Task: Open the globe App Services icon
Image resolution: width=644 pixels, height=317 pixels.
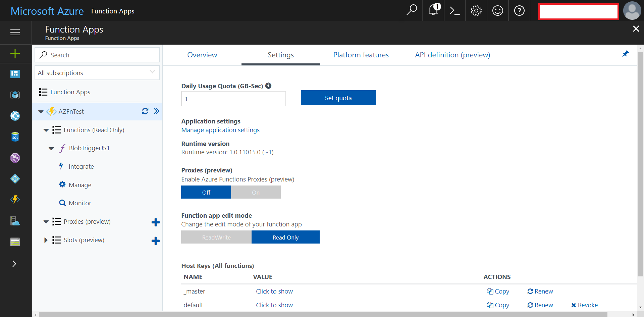Action: (15, 116)
